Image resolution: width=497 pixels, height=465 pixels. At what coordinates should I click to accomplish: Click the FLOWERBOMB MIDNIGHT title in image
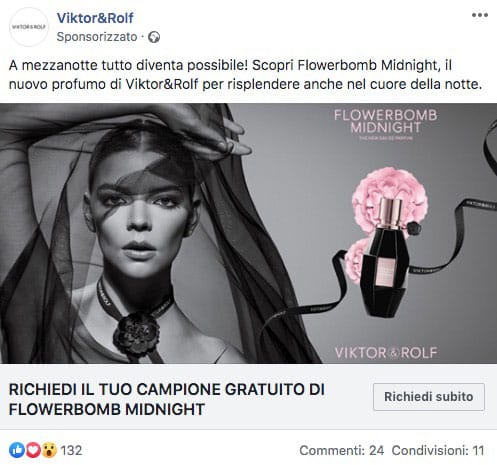click(386, 121)
